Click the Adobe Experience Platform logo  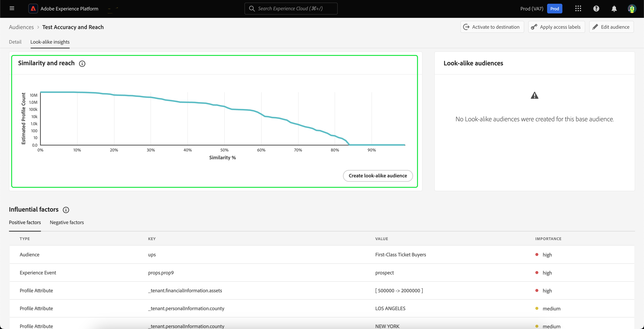click(x=33, y=9)
